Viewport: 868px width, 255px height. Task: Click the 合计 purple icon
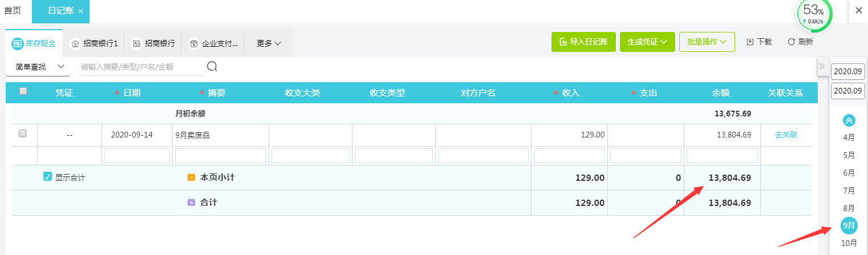191,202
